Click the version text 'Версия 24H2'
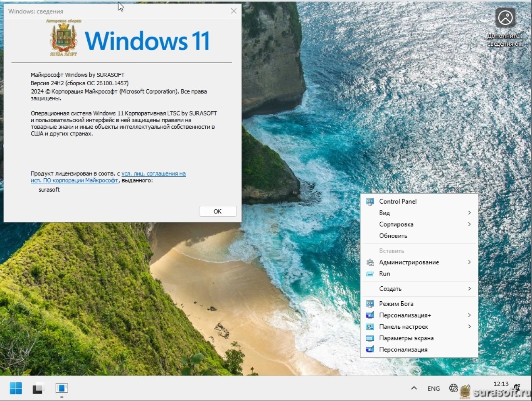This screenshot has height=401, width=532. [x=47, y=83]
